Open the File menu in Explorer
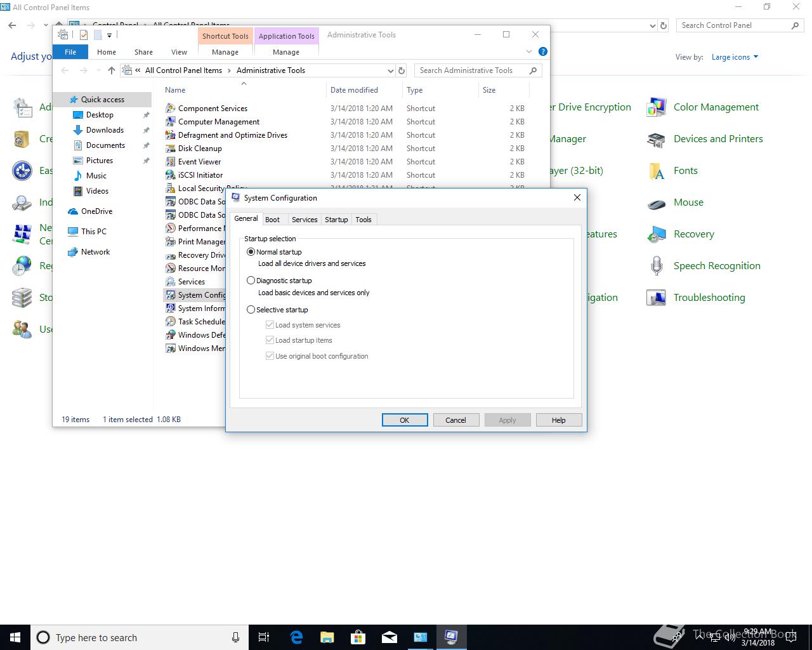812x650 pixels. click(x=70, y=52)
